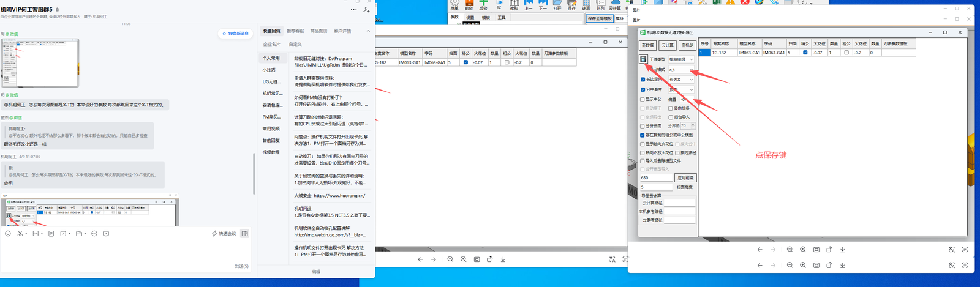980x287 pixels.
Task: Enable the 后台导入 checkbox
Action: point(671,117)
